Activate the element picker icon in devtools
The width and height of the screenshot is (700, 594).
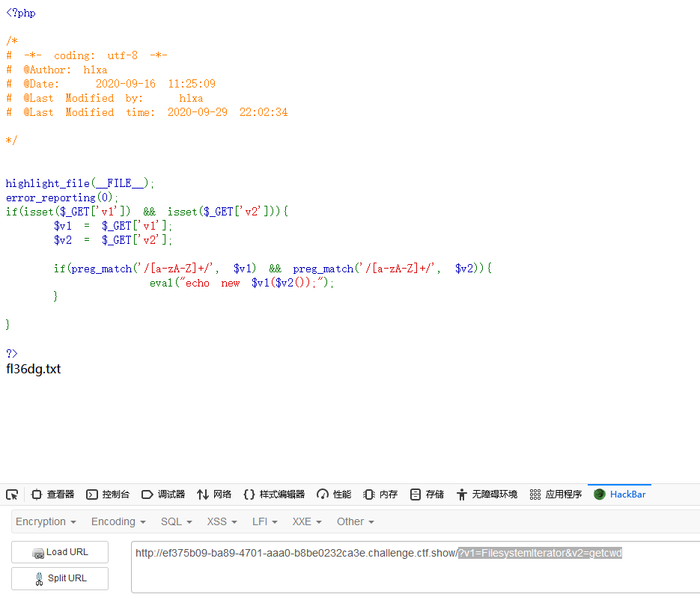pyautogui.click(x=12, y=494)
